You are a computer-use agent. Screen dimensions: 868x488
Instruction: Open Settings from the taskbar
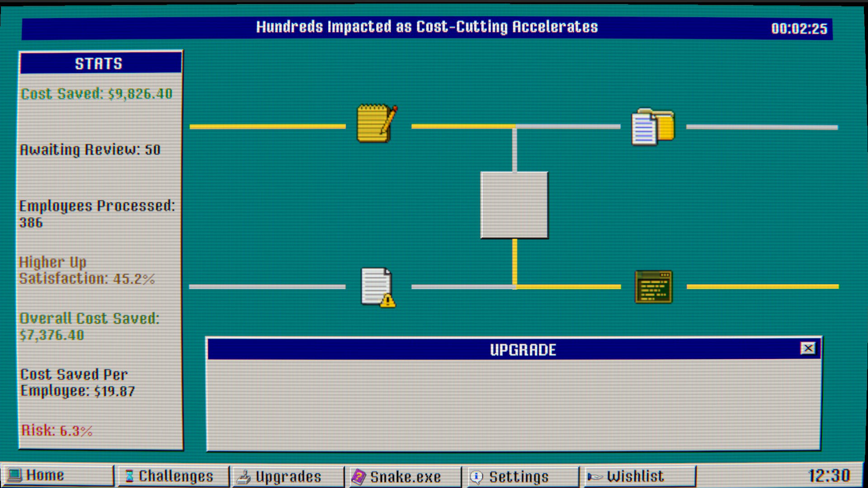(x=518, y=477)
